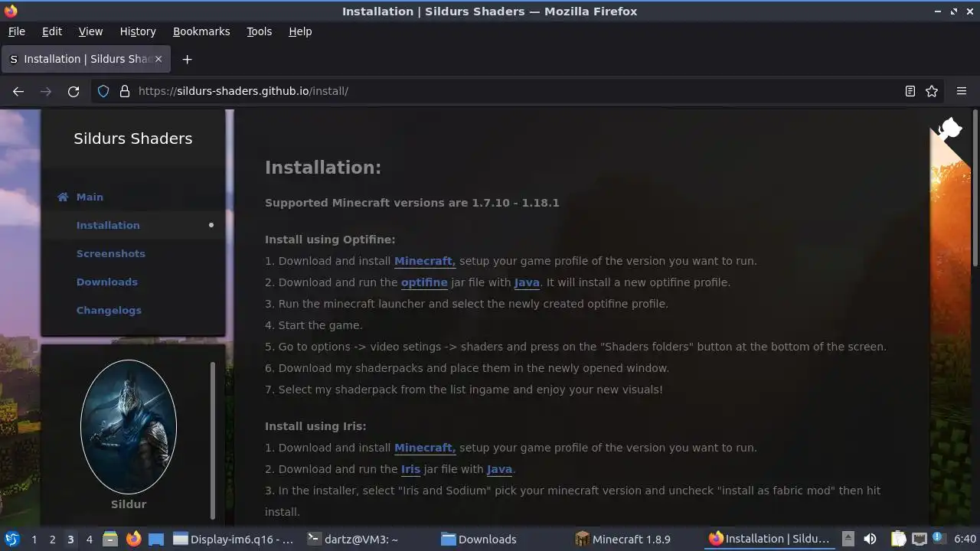
Task: Open the Screenshots sidebar link
Action: tap(110, 253)
